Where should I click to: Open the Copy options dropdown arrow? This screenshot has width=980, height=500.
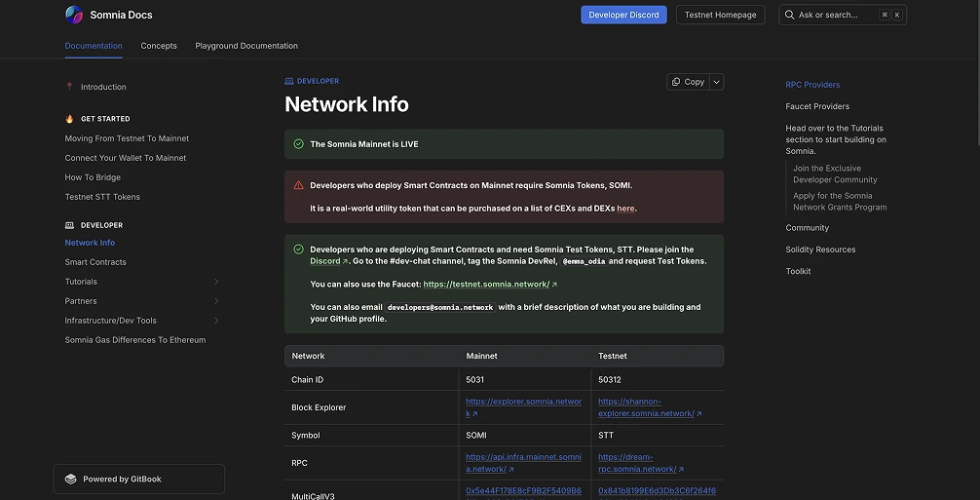(717, 82)
